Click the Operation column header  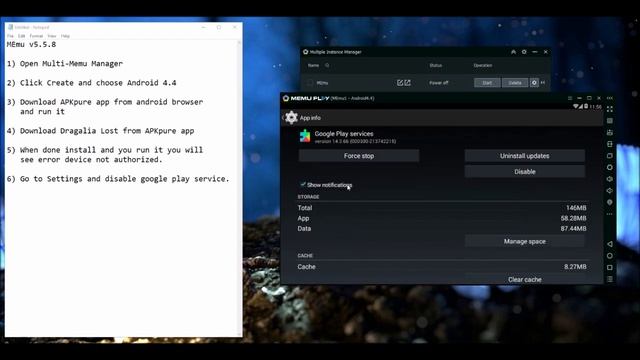(483, 65)
